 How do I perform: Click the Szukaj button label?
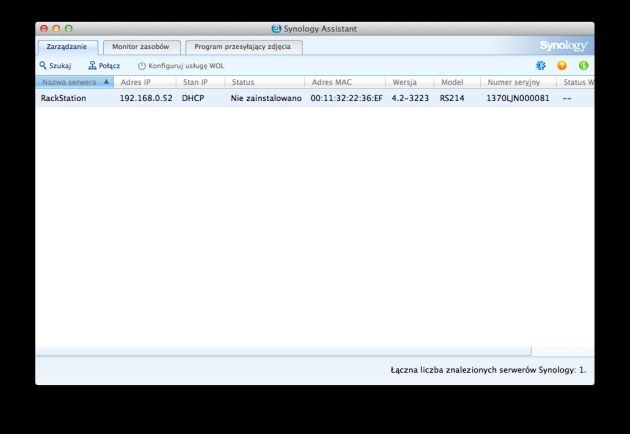click(60, 66)
